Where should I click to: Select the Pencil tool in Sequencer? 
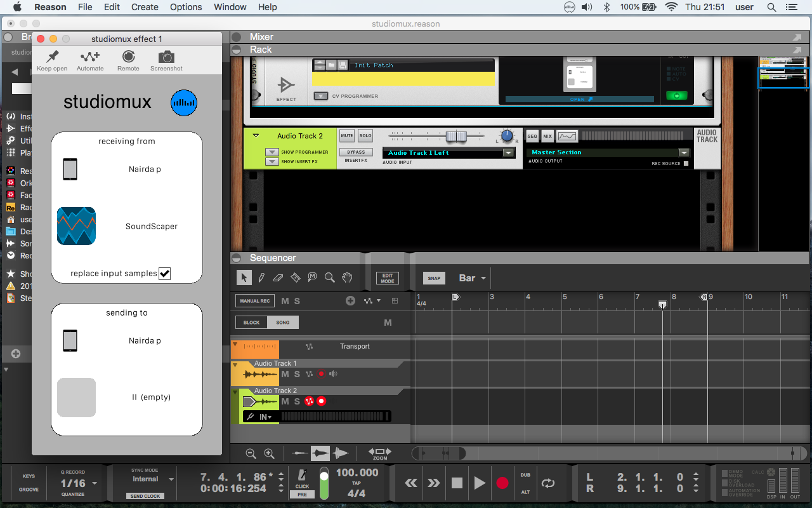click(x=261, y=277)
